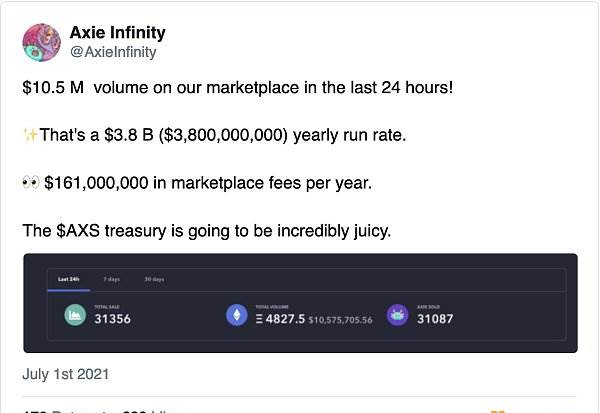
Task: Click the $AXS cashtag in the tweet
Action: (x=78, y=231)
